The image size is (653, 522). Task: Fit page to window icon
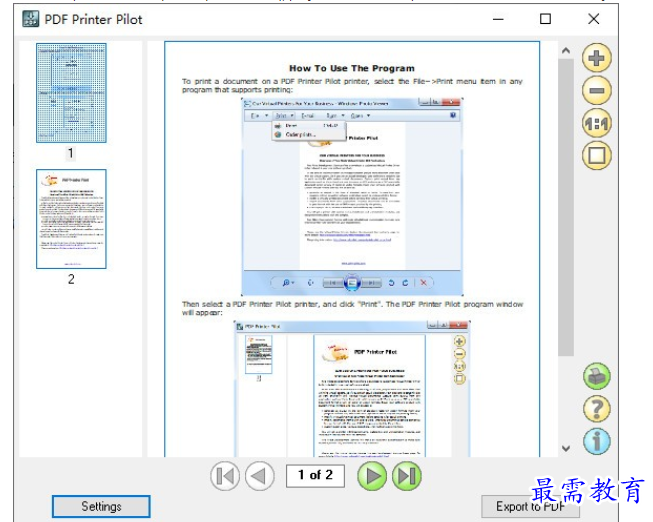596,155
